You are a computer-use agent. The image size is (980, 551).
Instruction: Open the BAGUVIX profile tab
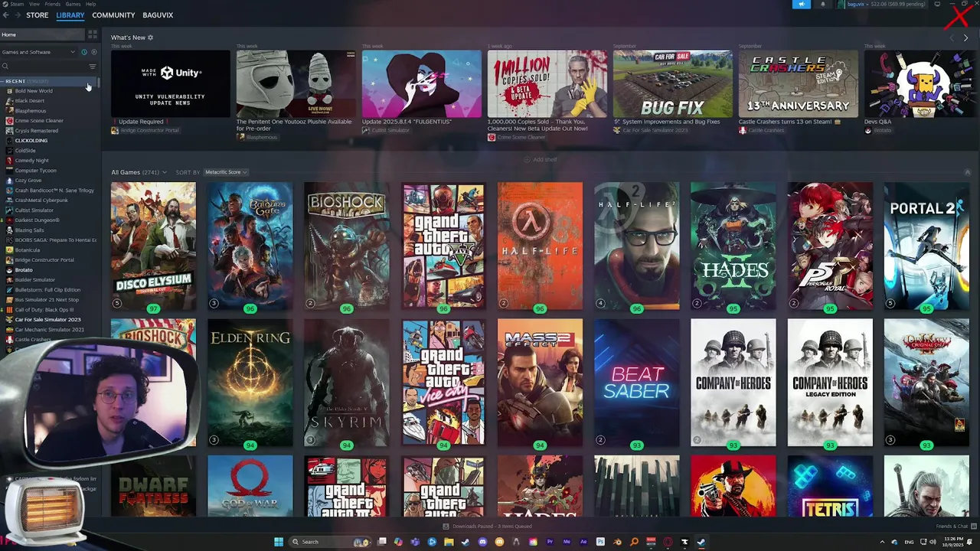[x=158, y=15]
